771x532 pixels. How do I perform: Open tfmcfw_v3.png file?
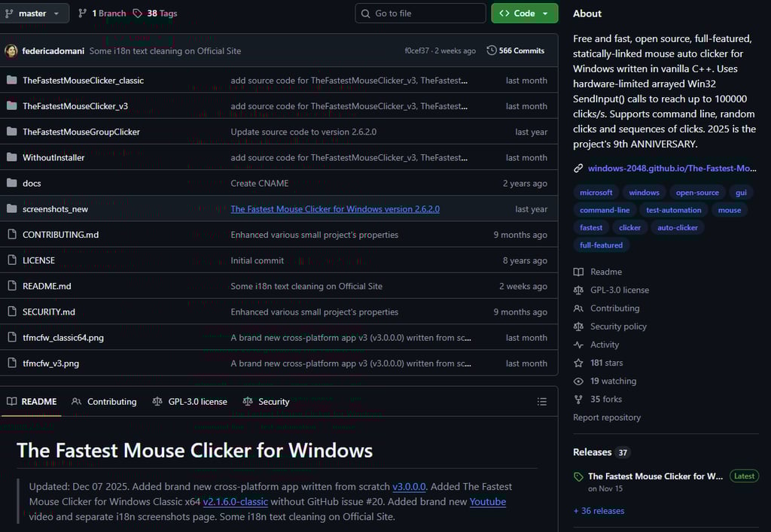[50, 363]
